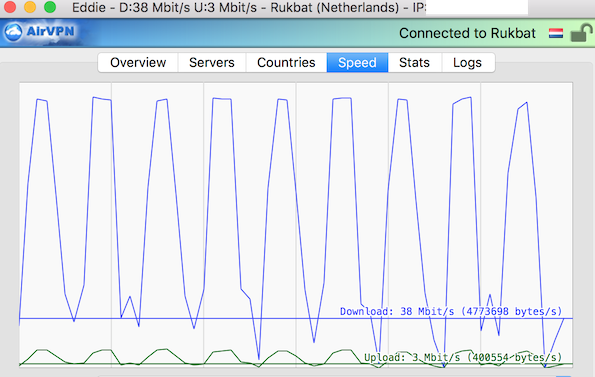Show the Logs tab
The image size is (595, 377).
tap(468, 63)
